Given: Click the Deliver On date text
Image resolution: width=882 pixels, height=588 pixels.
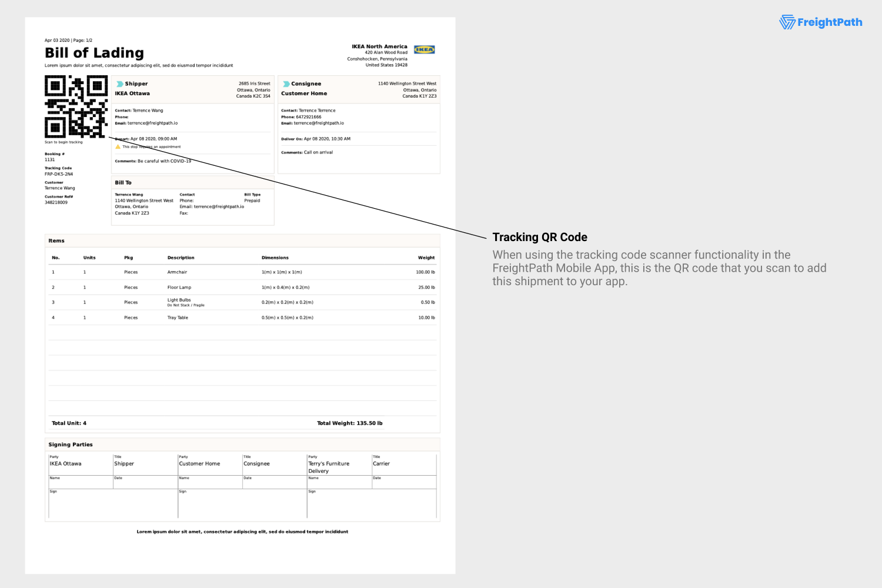Looking at the screenshot, I should [x=316, y=139].
